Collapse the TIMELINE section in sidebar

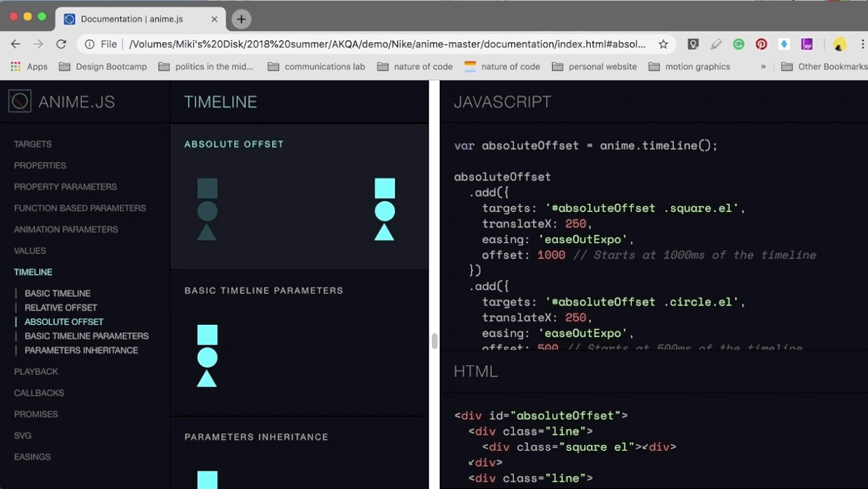33,272
